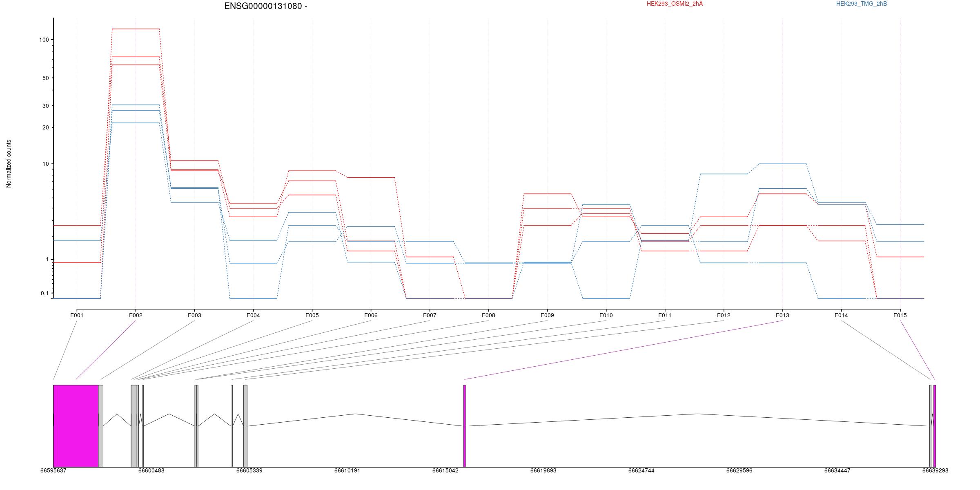980x490 pixels.
Task: Click the y-axis tick label 0.1
Action: tap(45, 293)
